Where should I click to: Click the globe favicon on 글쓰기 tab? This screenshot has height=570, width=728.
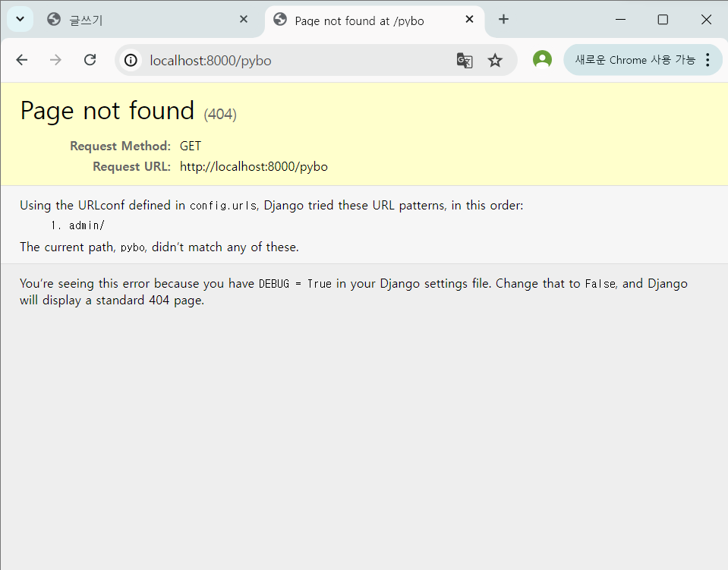(x=54, y=19)
